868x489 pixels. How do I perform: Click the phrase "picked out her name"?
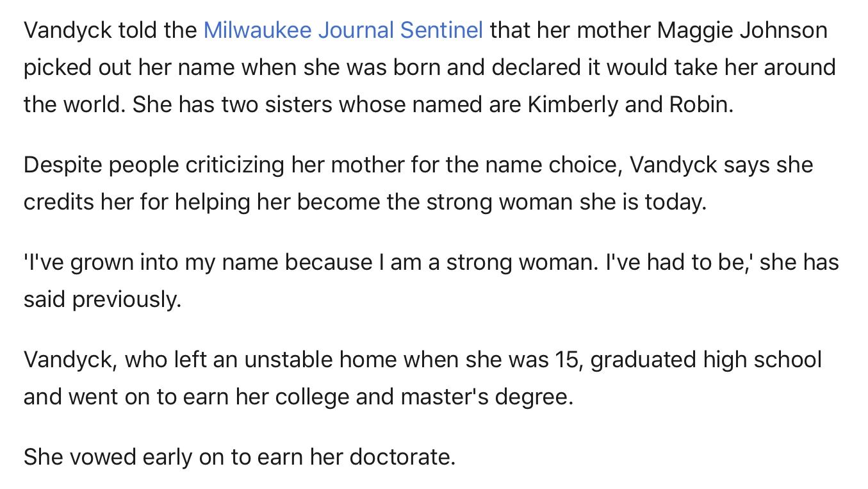pyautogui.click(x=129, y=67)
